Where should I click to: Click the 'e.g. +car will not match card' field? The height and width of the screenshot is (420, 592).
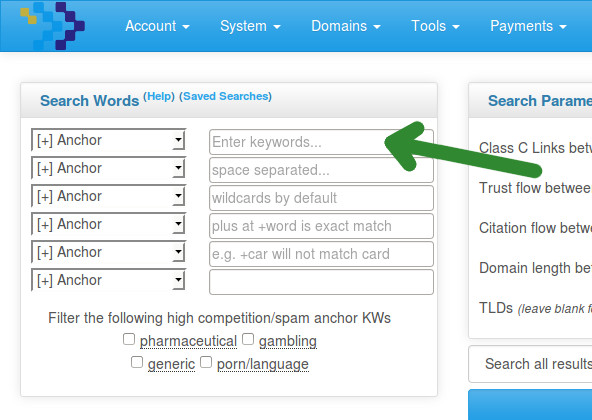coord(321,254)
